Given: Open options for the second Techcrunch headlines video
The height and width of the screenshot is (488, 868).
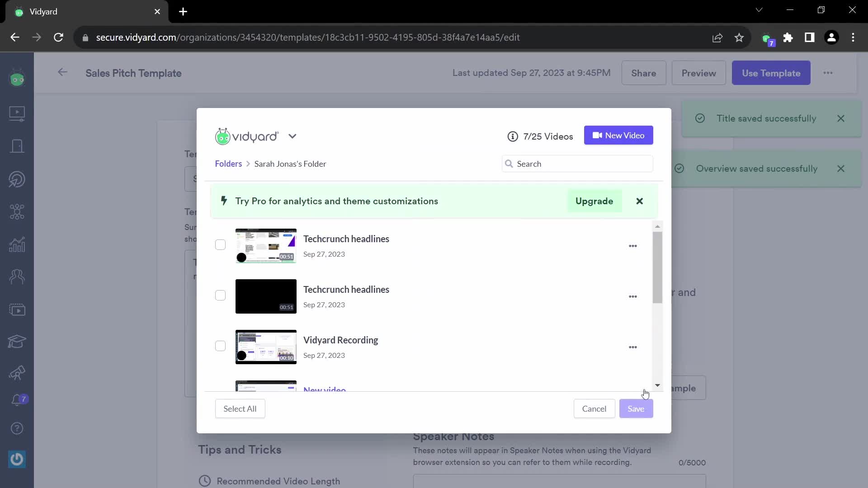Looking at the screenshot, I should point(632,296).
